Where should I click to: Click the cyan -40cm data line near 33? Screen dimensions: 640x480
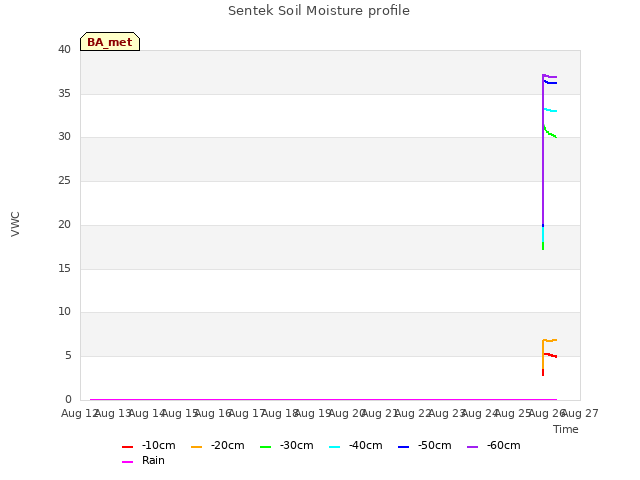551,110
